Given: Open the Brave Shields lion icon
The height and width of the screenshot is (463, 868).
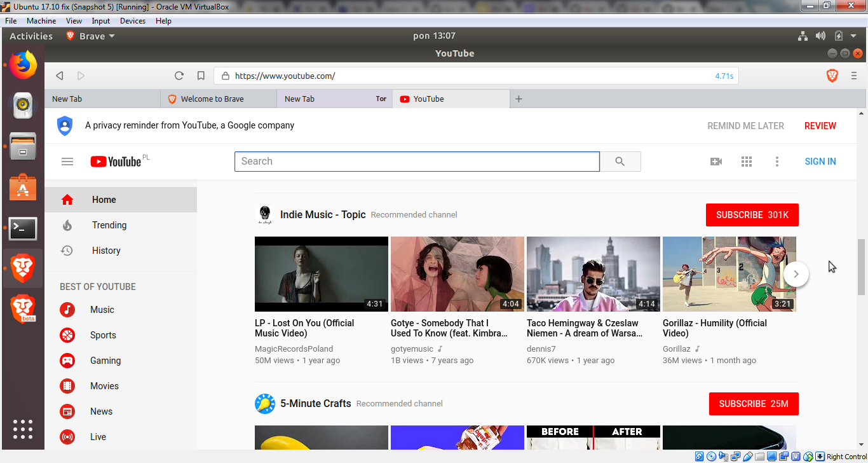Looking at the screenshot, I should click(832, 76).
